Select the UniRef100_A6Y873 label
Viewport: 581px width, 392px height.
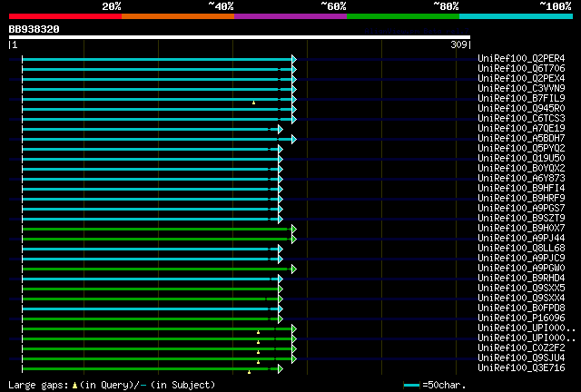(521, 178)
